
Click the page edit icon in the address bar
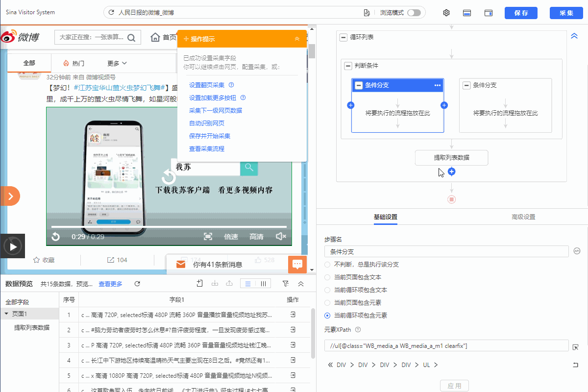tap(367, 13)
